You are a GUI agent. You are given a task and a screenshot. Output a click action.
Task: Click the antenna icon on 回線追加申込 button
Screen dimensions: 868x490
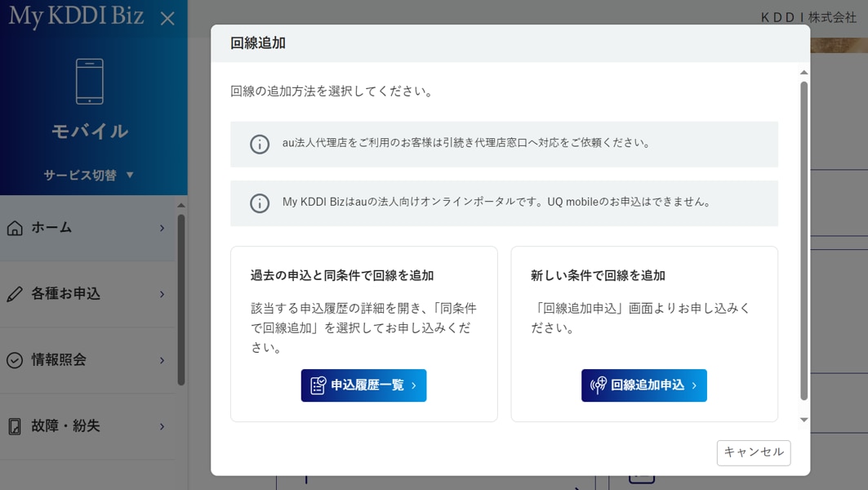coord(599,385)
